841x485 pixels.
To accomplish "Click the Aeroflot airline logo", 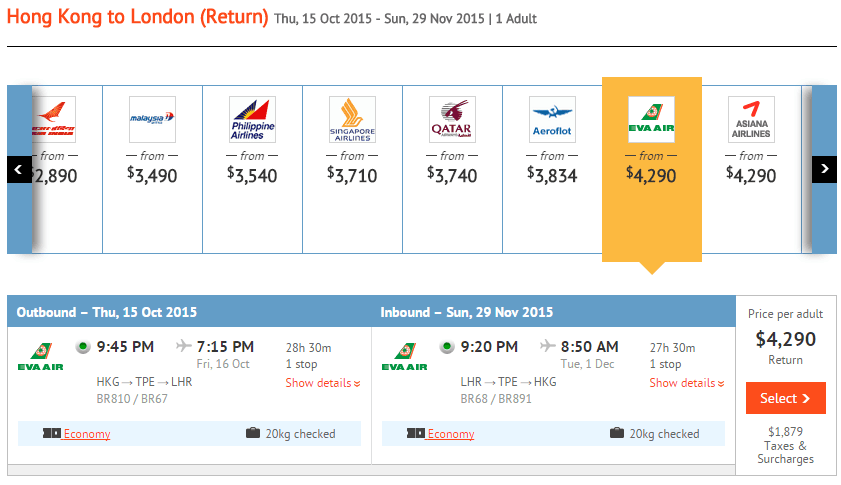I will (552, 120).
